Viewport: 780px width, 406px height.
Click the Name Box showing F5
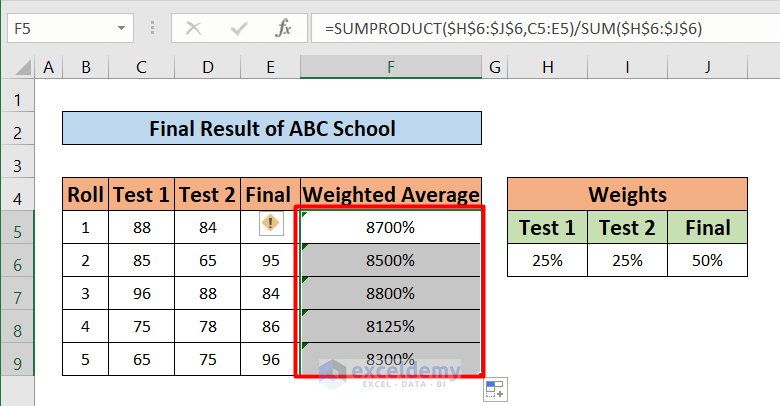58,28
